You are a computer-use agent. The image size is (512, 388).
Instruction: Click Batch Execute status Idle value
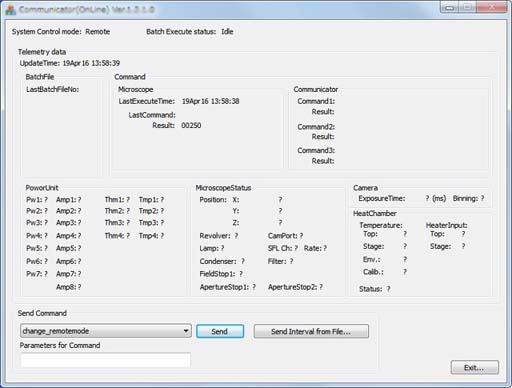(227, 32)
